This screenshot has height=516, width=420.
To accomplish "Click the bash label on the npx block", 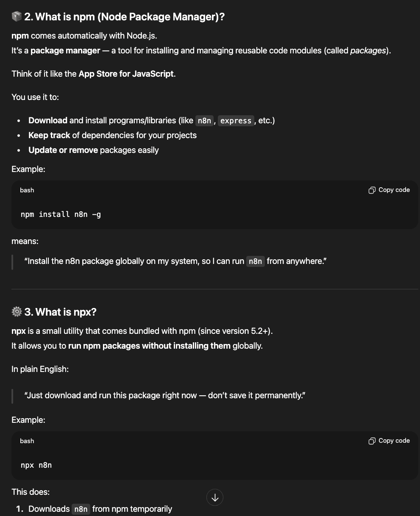I will (27, 441).
